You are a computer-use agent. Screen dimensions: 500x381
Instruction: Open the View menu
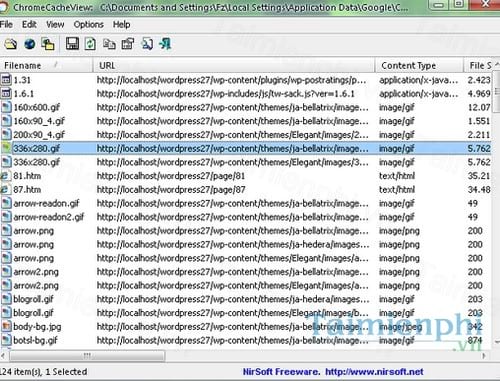click(x=55, y=24)
